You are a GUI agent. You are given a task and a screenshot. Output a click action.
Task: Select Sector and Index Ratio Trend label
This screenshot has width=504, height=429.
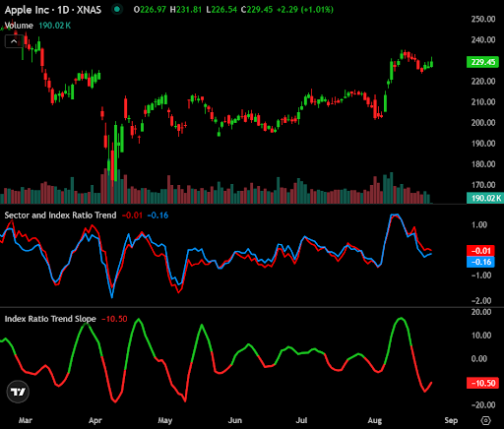[60, 215]
